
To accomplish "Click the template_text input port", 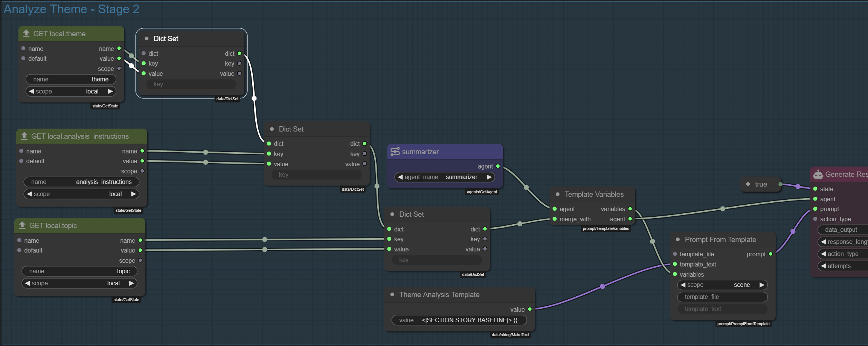I will [x=675, y=264].
